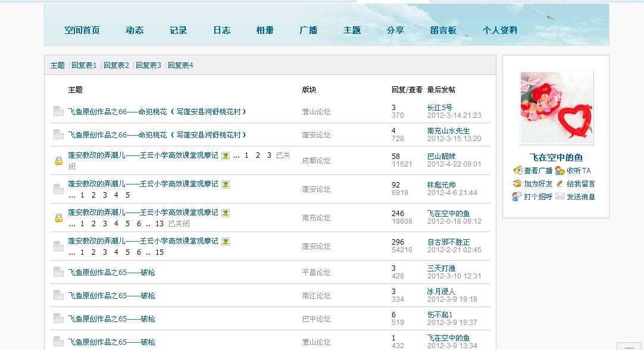The width and height of the screenshot is (644, 350).
Task: Click the pencil icon for 给我留言
Action: click(560, 184)
